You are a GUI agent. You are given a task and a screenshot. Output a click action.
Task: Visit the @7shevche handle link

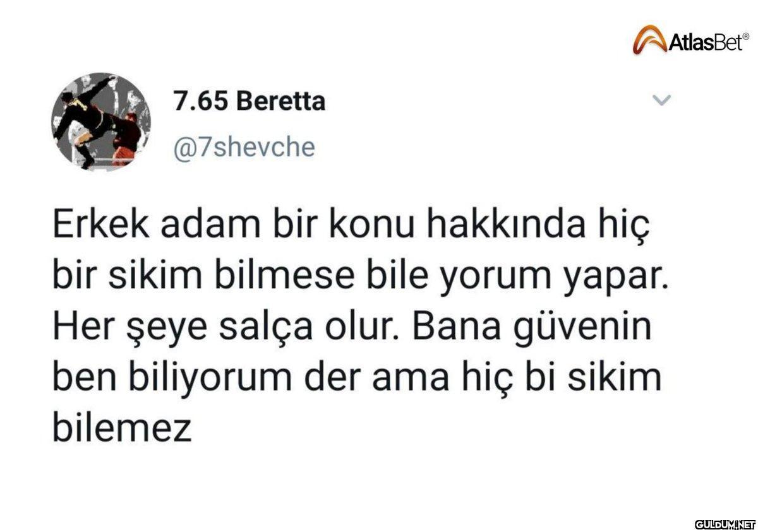[x=244, y=147]
